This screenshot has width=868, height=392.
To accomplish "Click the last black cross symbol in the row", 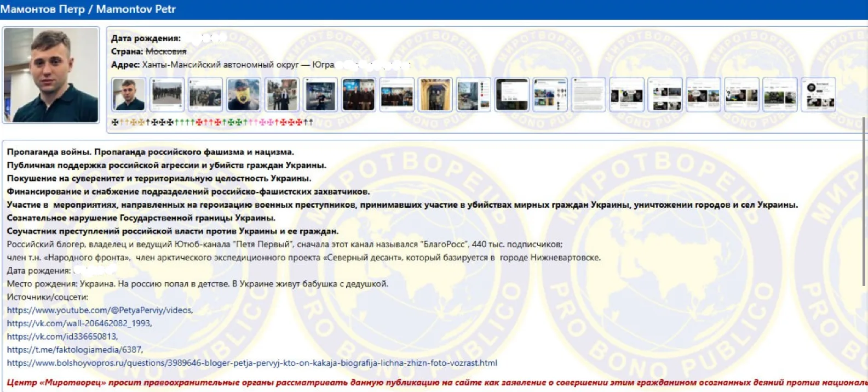I will (311, 122).
